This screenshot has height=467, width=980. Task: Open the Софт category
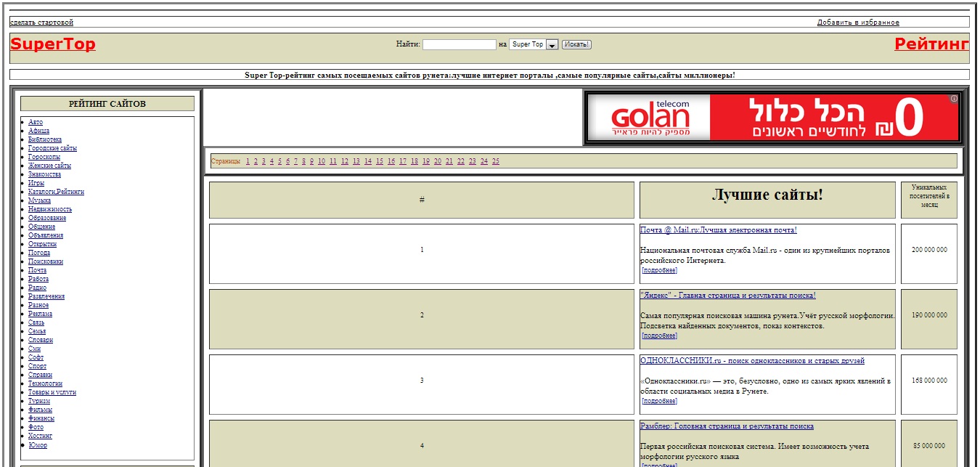[x=36, y=357]
